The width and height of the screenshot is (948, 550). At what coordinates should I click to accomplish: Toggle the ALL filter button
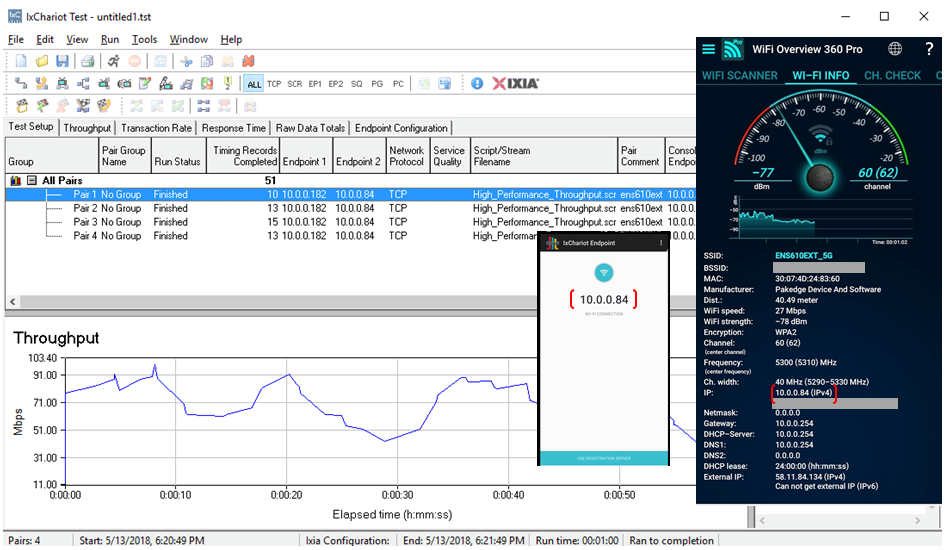(x=254, y=84)
